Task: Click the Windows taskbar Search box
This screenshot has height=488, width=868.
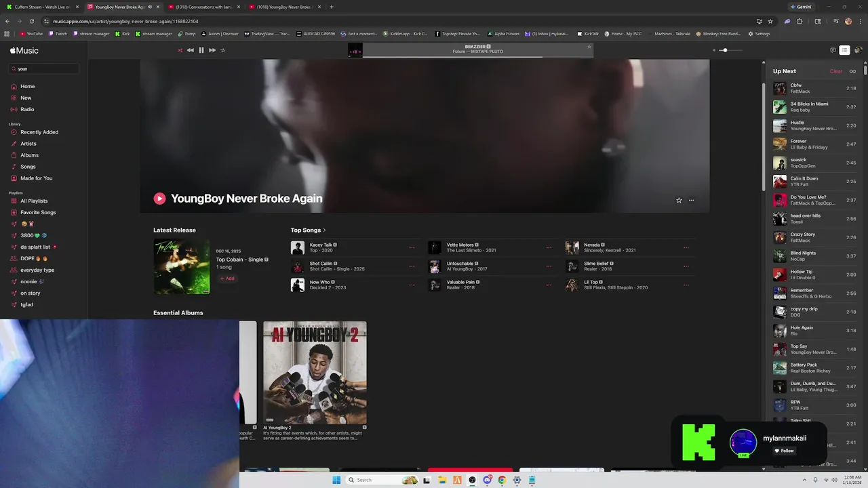Action: tap(383, 480)
